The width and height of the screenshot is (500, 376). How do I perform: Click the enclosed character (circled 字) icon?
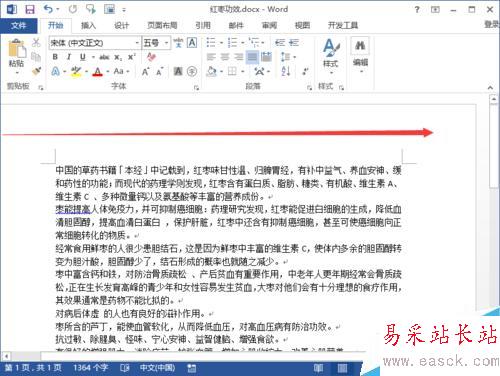click(192, 71)
